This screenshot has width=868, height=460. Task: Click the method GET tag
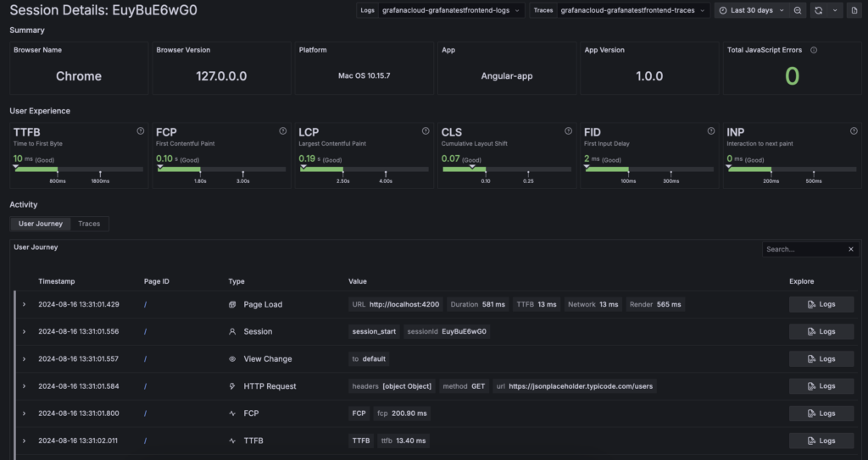pos(464,386)
